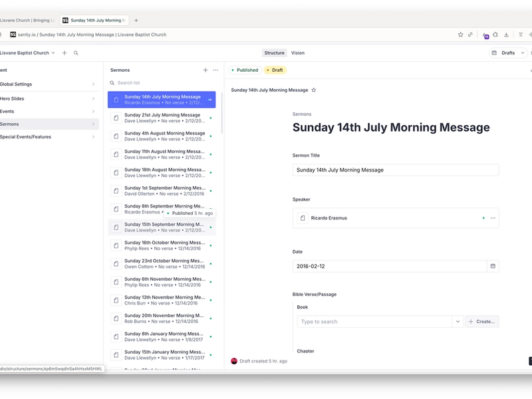Click the extensions puzzle icon in browser
532x399 pixels.
(x=495, y=35)
